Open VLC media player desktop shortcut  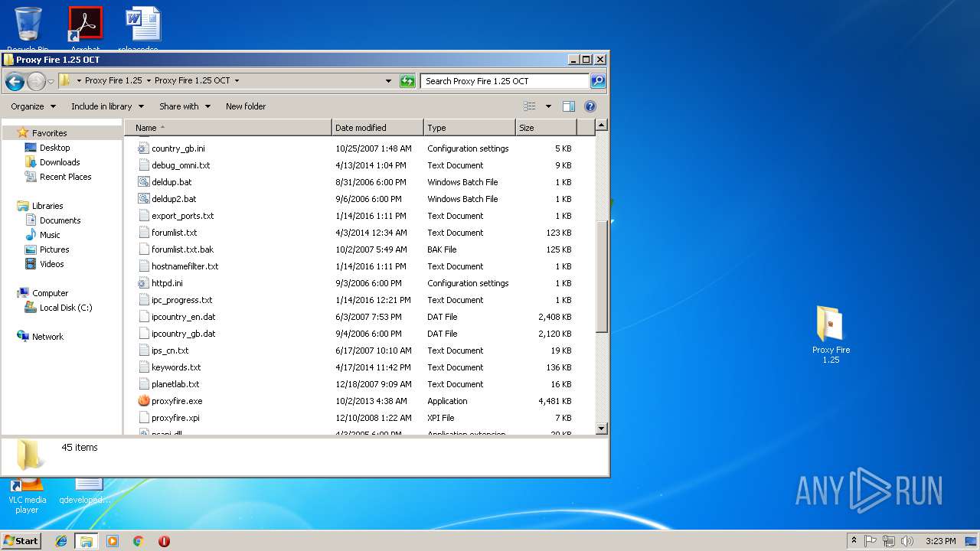pos(27,496)
